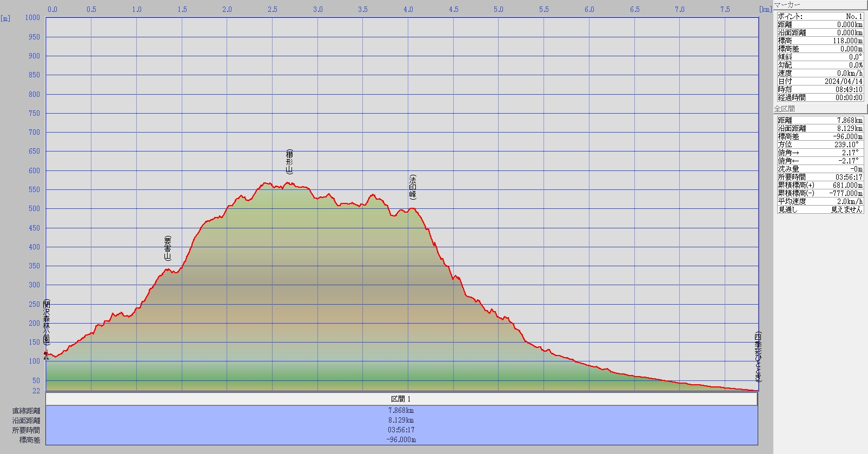
Task: Click the 平均速度 row showing 2.0km/h
Action: tap(820, 201)
